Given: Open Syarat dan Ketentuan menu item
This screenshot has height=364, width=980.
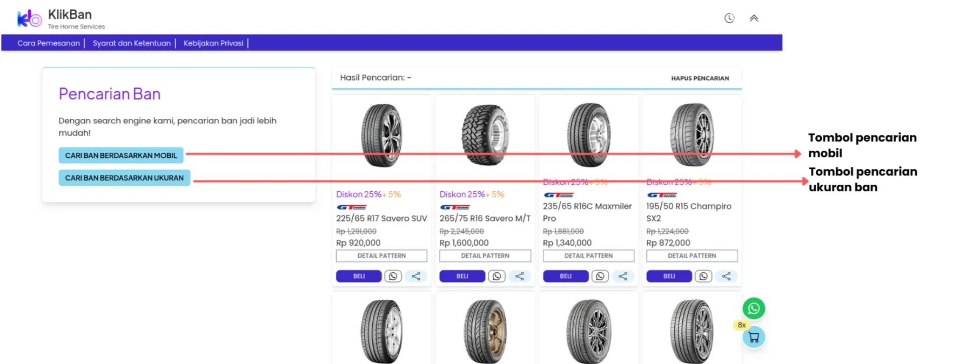Looking at the screenshot, I should (131, 43).
